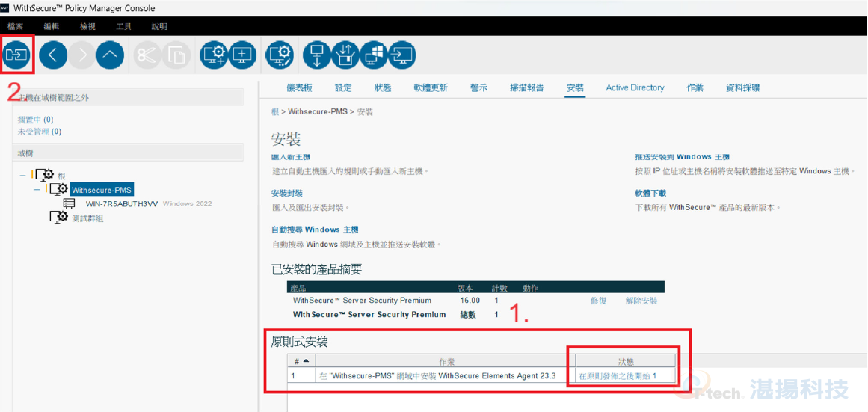Select the 安裝 tab
Viewport: 868px width, 412px height.
(x=575, y=87)
